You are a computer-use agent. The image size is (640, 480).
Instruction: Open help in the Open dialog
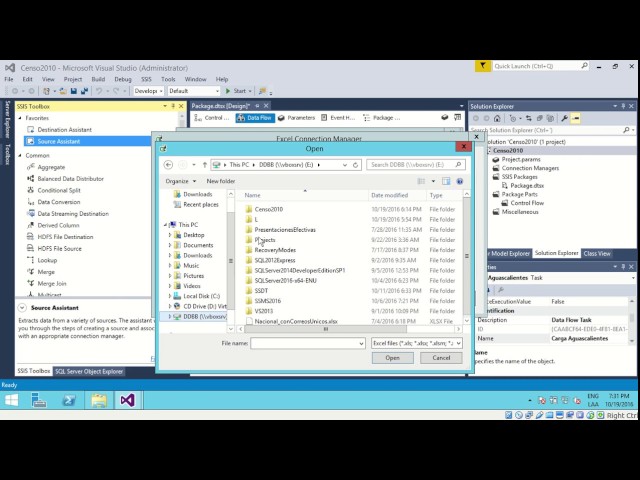460,181
